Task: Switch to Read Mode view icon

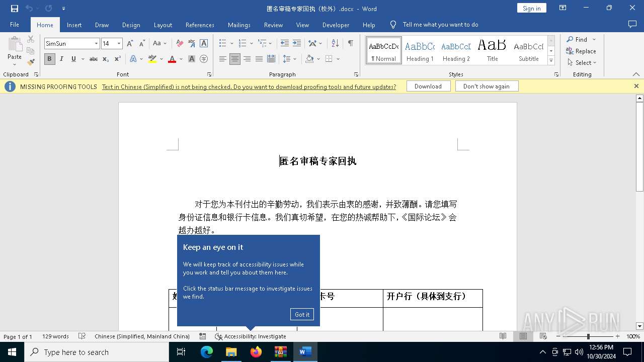Action: click(x=503, y=336)
